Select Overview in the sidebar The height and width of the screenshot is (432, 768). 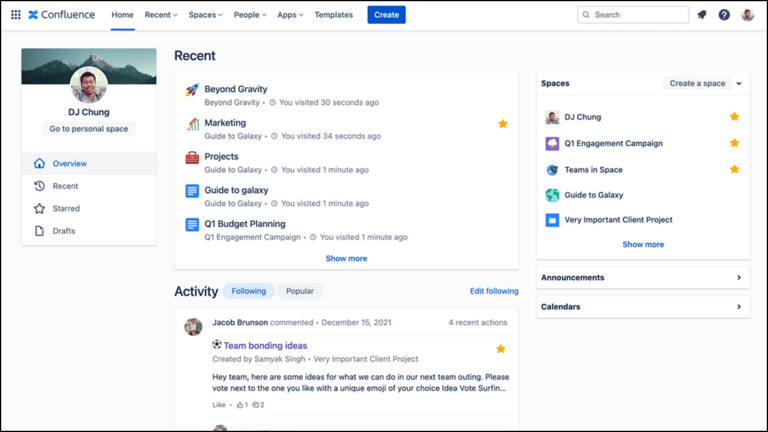(89, 163)
